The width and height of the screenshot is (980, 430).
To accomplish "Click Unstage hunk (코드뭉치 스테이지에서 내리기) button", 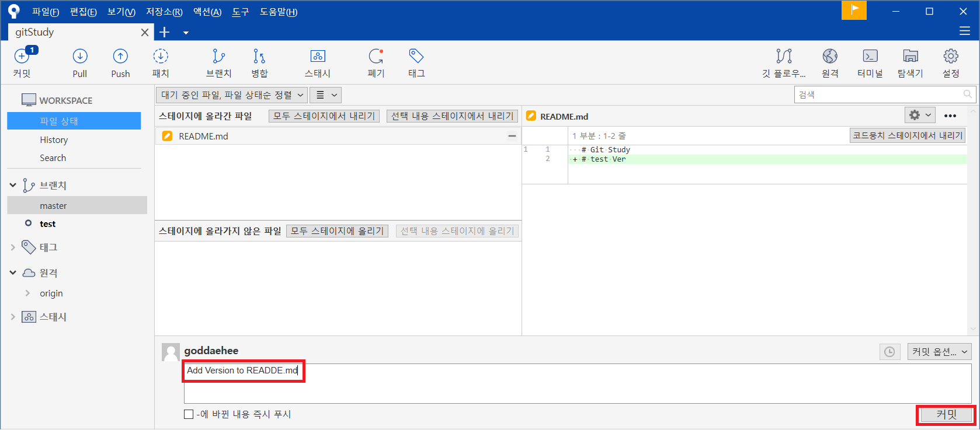I will 908,135.
